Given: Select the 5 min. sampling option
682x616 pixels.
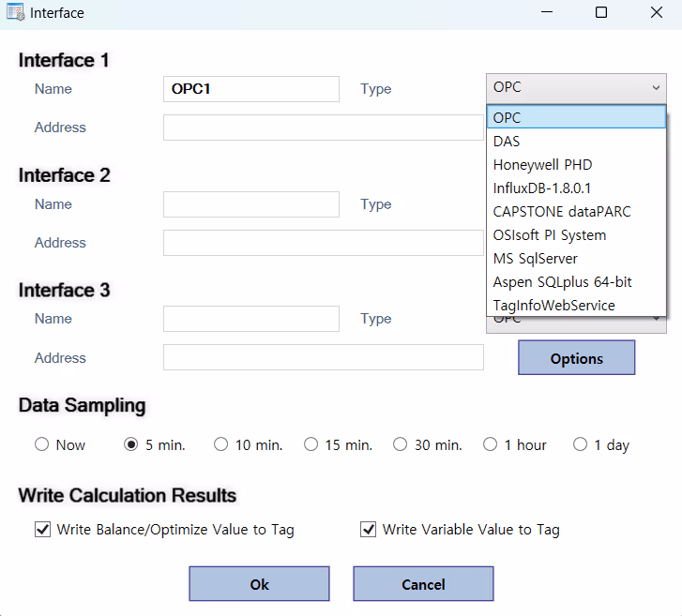Looking at the screenshot, I should (x=131, y=444).
